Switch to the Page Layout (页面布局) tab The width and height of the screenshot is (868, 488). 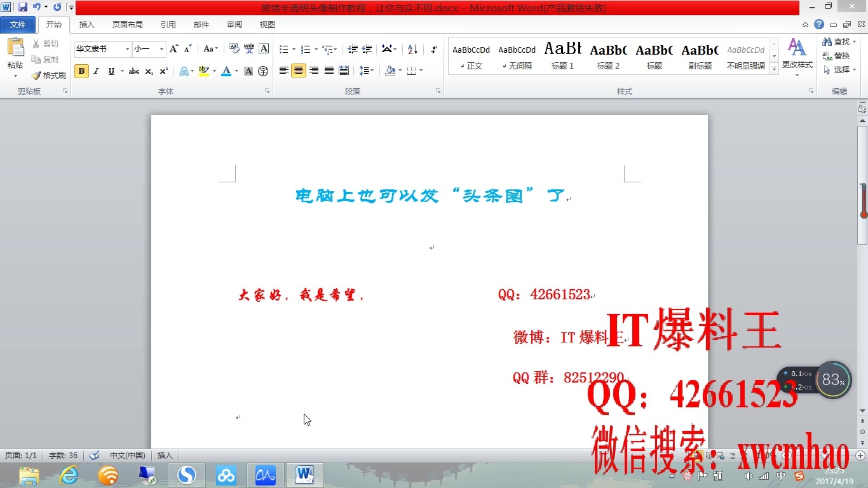pos(128,25)
